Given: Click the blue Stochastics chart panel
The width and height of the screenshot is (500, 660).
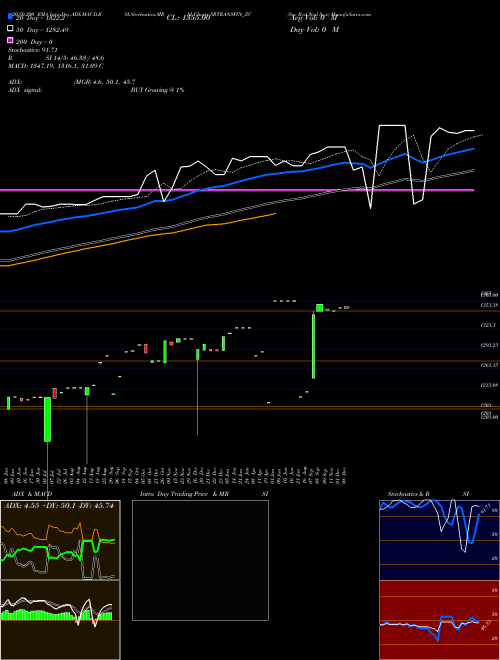Looking at the screenshot, I should pos(439,540).
